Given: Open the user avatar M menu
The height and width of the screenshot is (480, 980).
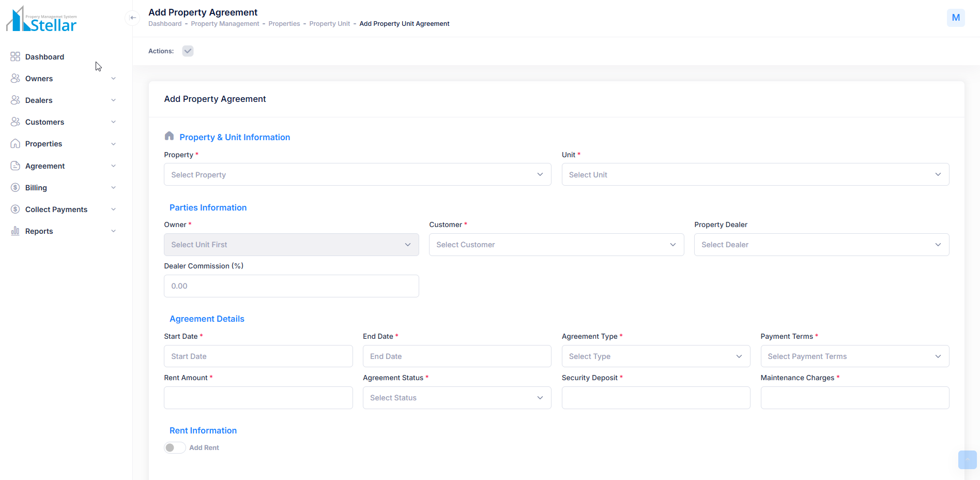Looking at the screenshot, I should click(x=956, y=18).
